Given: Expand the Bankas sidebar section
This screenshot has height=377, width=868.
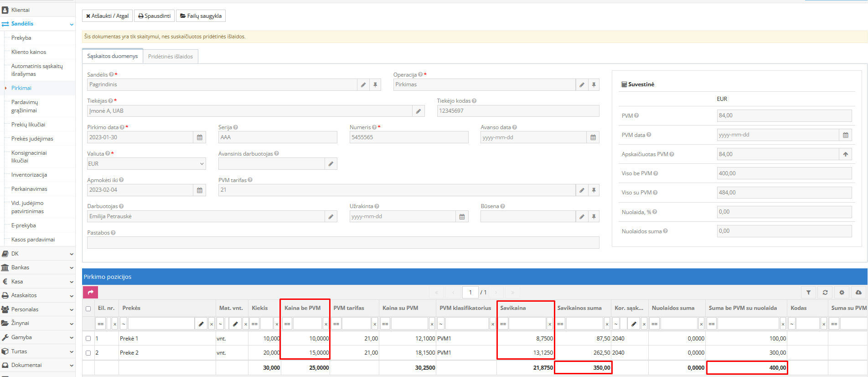Looking at the screenshot, I should pyautogui.click(x=37, y=267).
